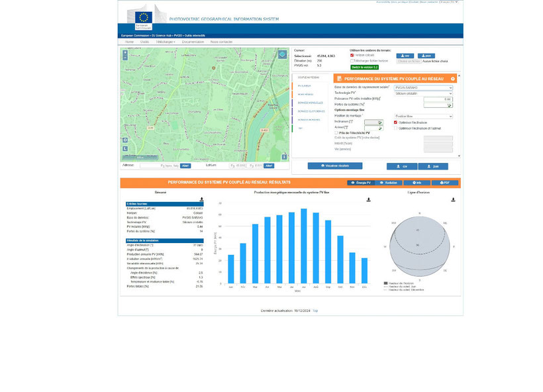The width and height of the screenshot is (543, 392).
Task: Uncheck Optimiser l'inclinaison
Action: tap(395, 122)
